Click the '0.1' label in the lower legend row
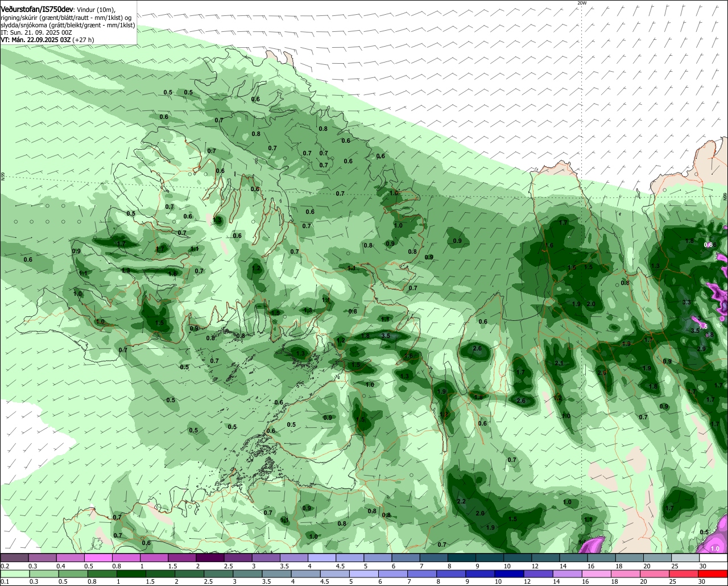The height and width of the screenshot is (586, 728). 5,581
